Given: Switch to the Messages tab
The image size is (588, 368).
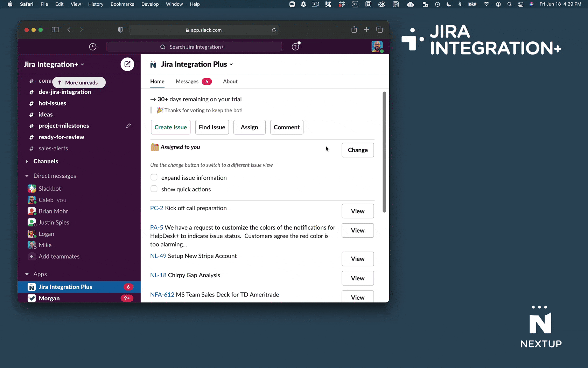Looking at the screenshot, I should [194, 81].
